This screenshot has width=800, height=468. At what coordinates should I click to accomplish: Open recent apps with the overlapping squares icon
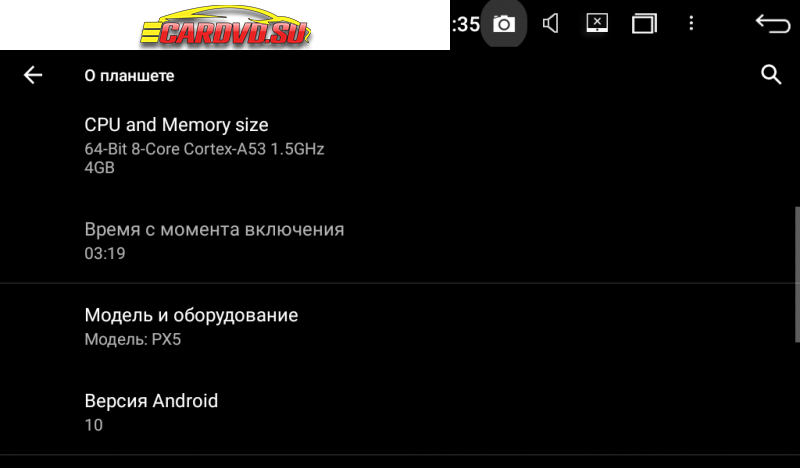pos(644,23)
